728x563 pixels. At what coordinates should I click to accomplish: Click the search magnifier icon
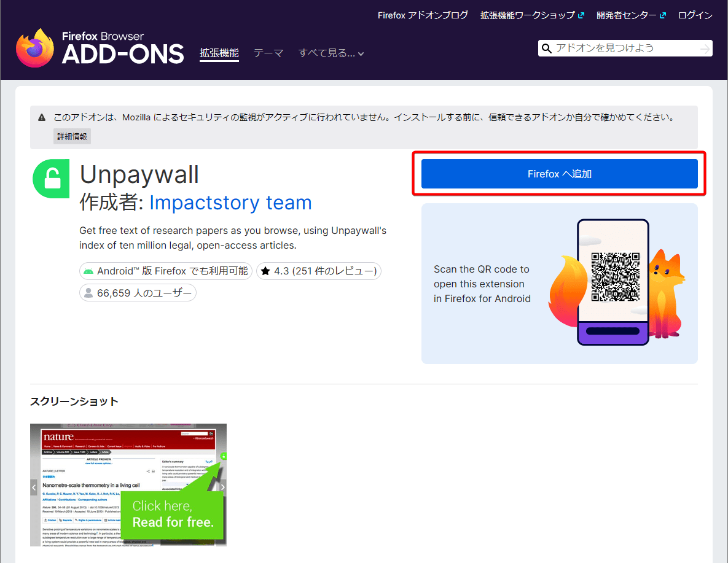(x=547, y=49)
